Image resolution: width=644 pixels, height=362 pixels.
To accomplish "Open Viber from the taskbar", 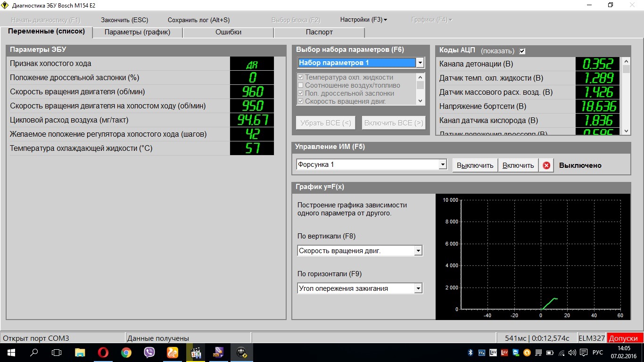I will tap(149, 353).
